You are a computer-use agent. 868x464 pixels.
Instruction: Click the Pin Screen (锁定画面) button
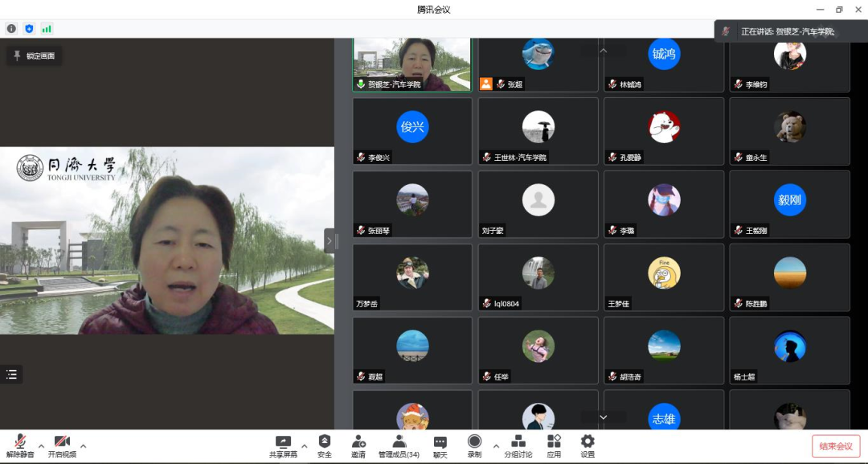click(x=34, y=56)
